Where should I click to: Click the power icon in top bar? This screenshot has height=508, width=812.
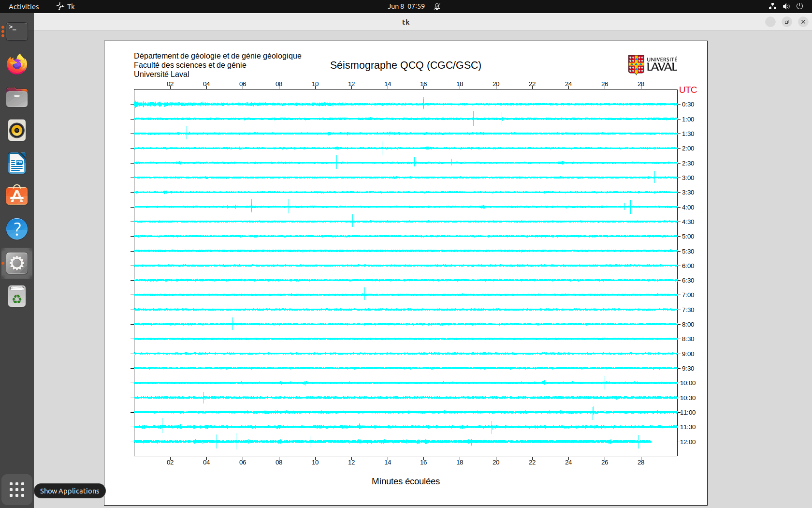(x=799, y=6)
